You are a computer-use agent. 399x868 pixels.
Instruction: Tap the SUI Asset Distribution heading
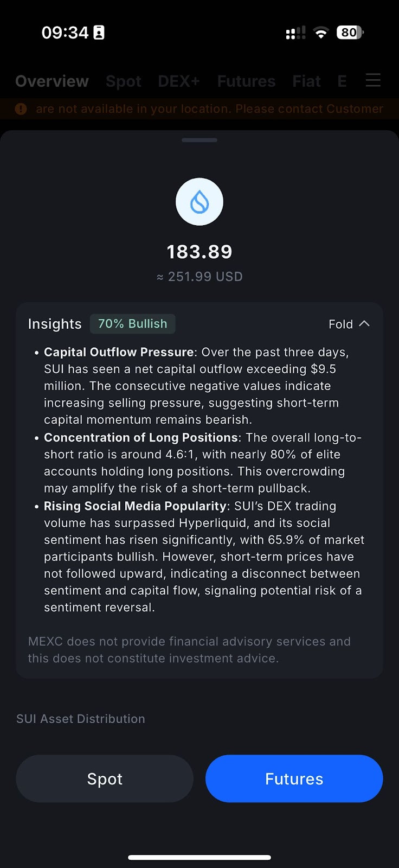pyautogui.click(x=81, y=719)
